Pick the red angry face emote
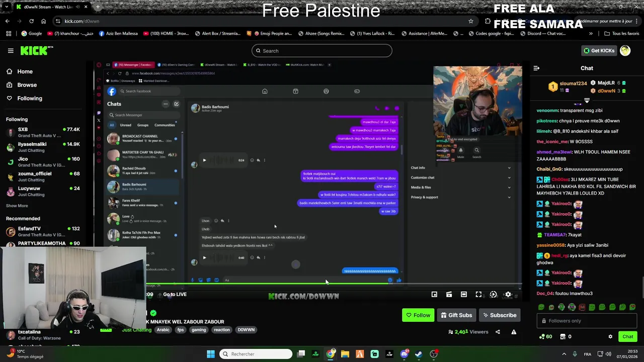Image resolution: width=644 pixels, height=362 pixels. [582, 307]
